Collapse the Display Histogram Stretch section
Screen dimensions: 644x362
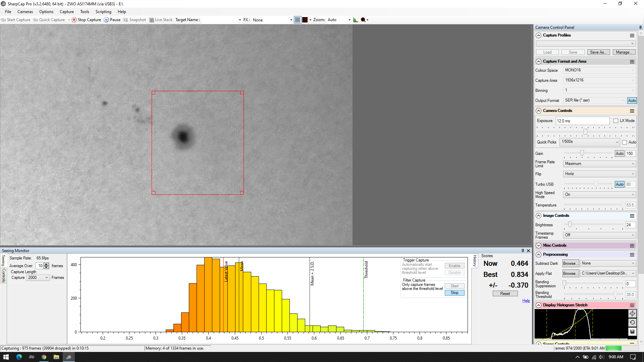pyautogui.click(x=539, y=305)
